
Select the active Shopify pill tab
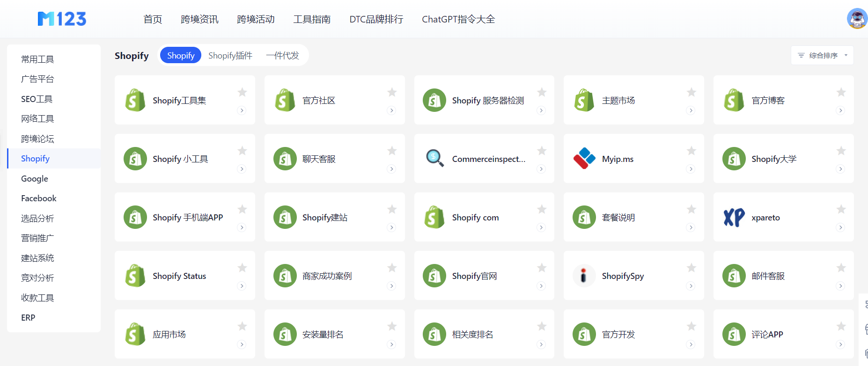pos(181,55)
